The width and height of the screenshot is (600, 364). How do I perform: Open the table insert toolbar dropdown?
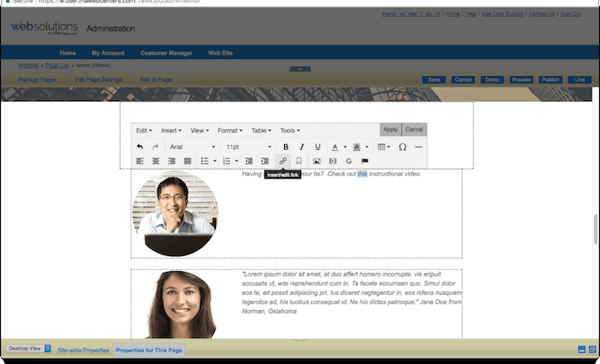point(383,147)
